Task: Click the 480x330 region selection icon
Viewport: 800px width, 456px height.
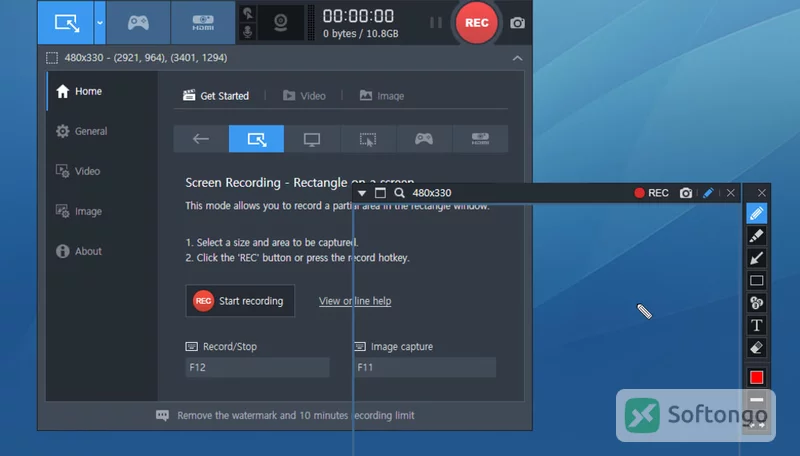Action: (x=52, y=58)
